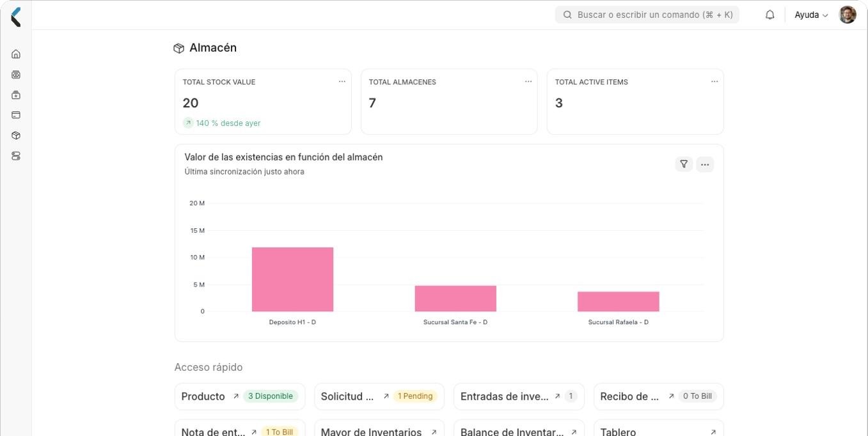Click the 'TOTAL STOCK VALUE' card label
The image size is (868, 436).
219,82
